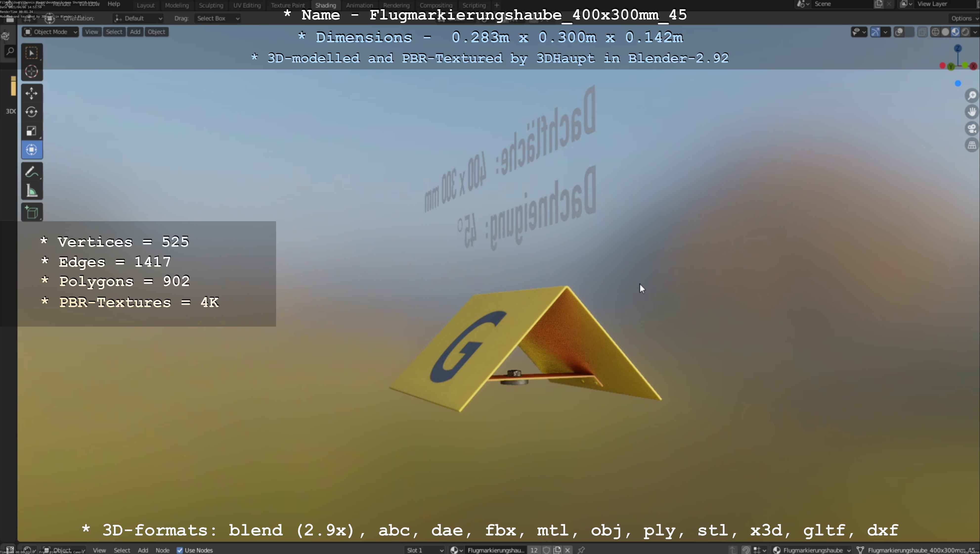
Task: Select the Move tool
Action: pos(32,93)
